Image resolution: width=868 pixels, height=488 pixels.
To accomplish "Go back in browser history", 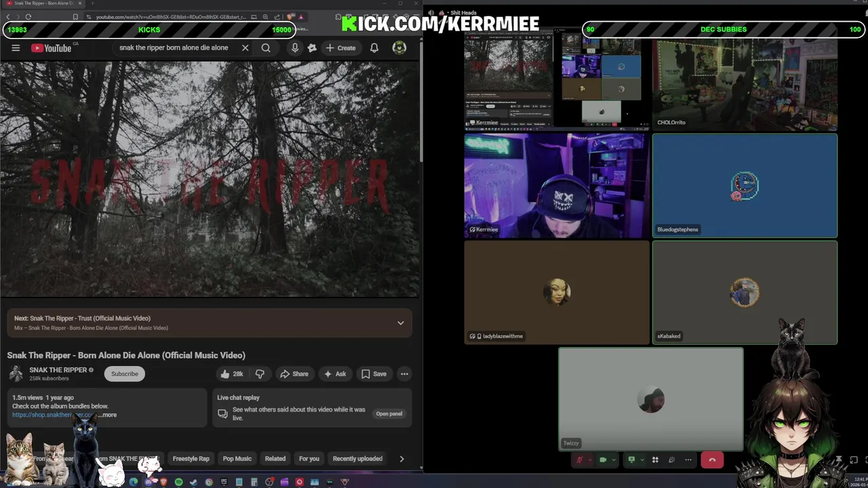I will [x=8, y=17].
